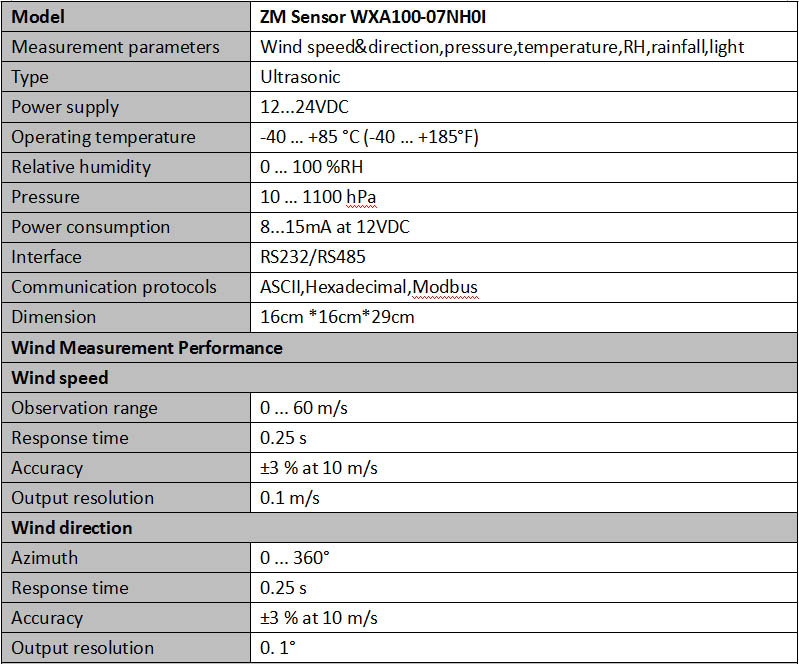The width and height of the screenshot is (799, 664).
Task: Select the 0.1 m/s output resolution value
Action: click(289, 498)
